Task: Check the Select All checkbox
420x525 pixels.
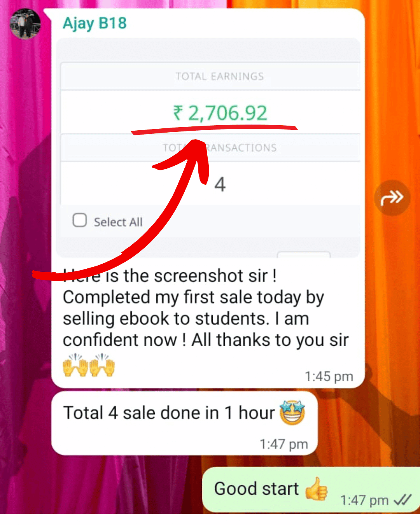Action: pyautogui.click(x=80, y=220)
